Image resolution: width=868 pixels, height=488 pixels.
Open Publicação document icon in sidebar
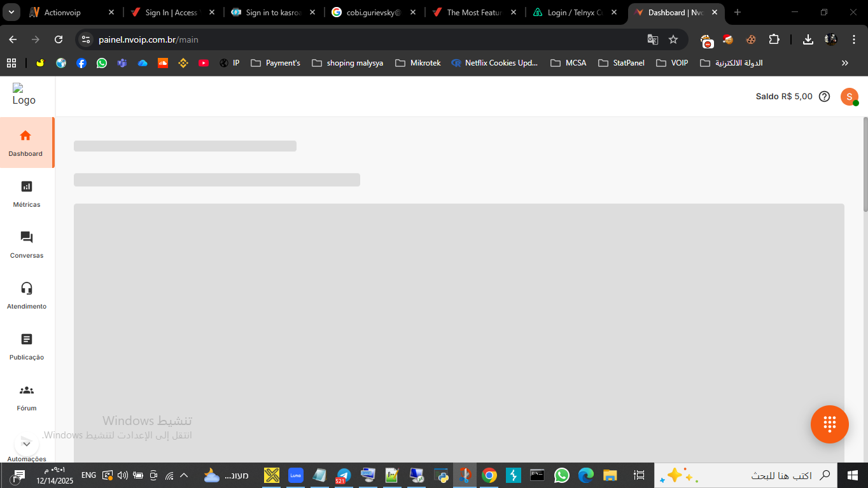point(27,339)
